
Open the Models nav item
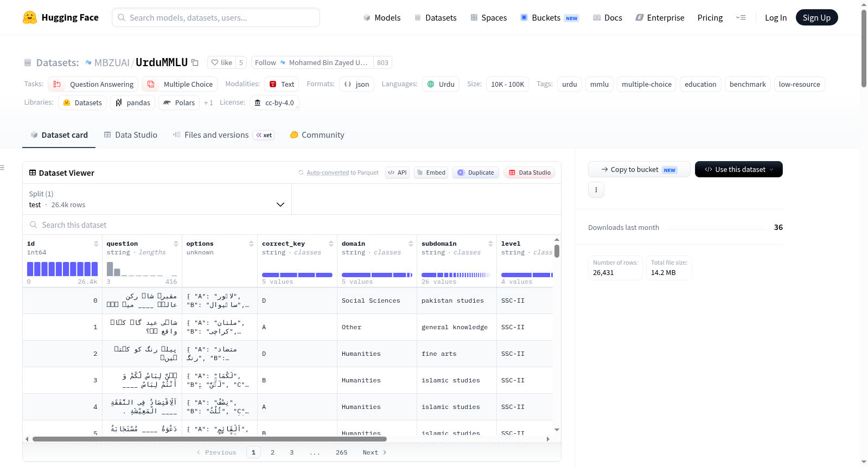[x=382, y=17]
